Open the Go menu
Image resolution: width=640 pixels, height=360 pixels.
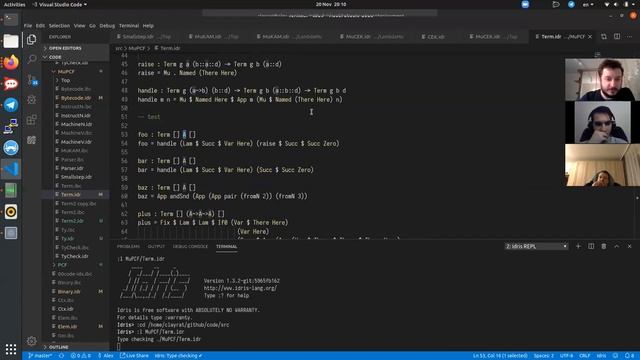pyautogui.click(x=92, y=26)
